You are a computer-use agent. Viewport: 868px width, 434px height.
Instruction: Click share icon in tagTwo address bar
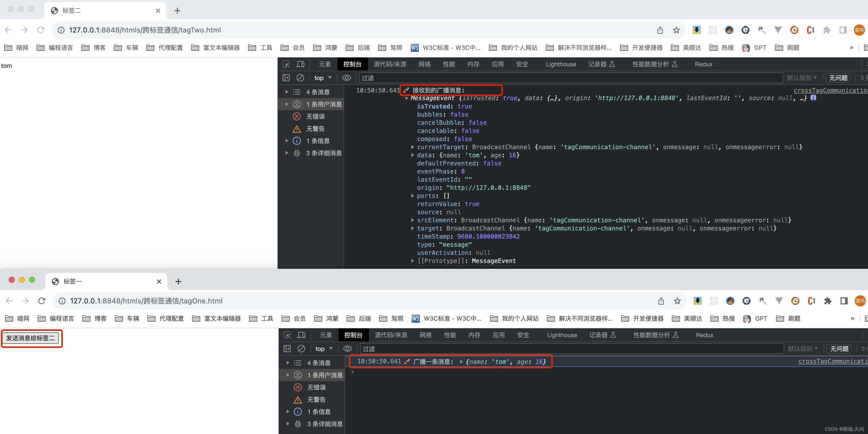point(660,30)
